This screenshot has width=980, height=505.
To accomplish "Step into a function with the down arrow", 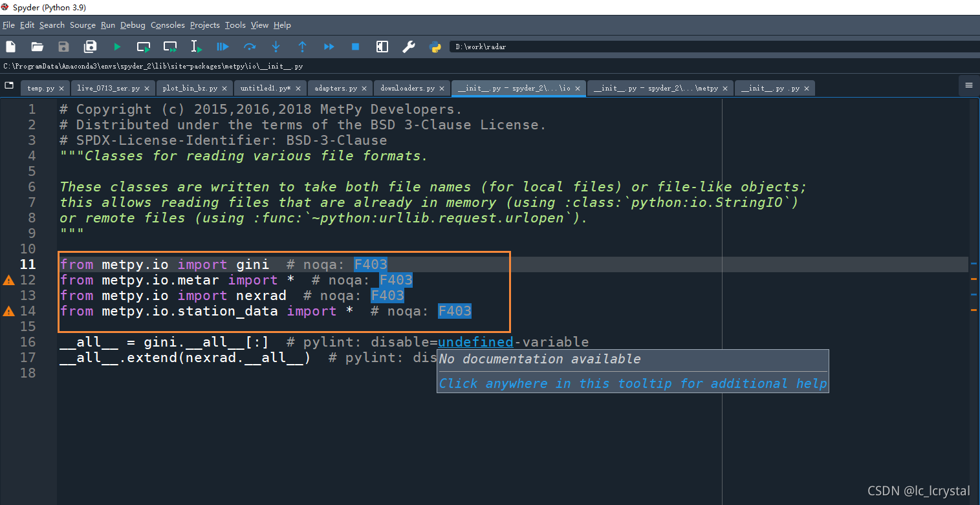I will click(276, 47).
